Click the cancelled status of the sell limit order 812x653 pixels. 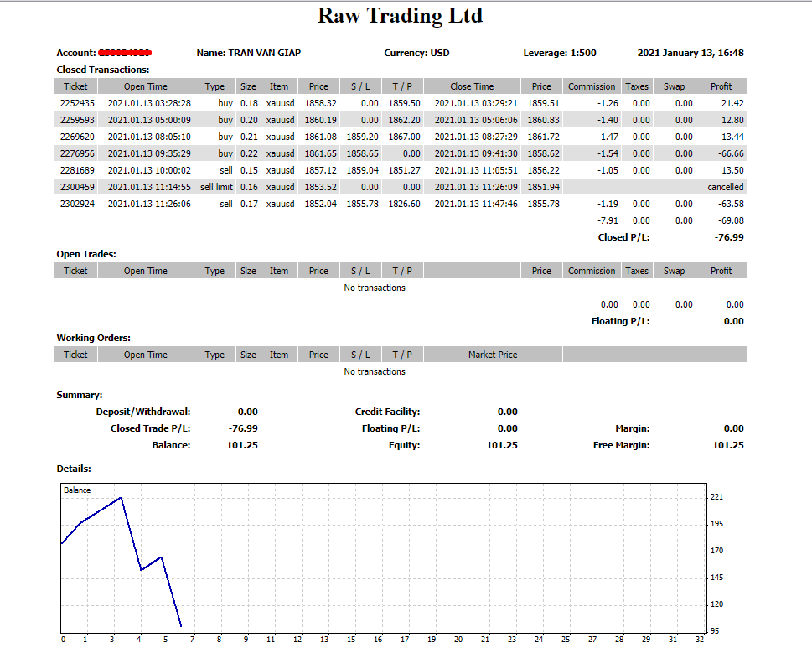725,187
